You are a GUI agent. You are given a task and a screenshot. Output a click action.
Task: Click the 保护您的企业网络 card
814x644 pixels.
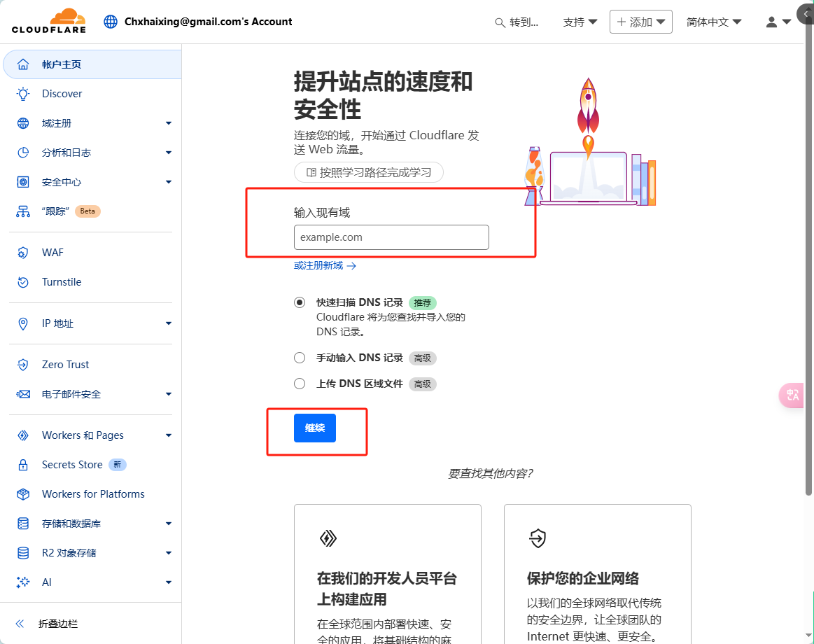(598, 574)
